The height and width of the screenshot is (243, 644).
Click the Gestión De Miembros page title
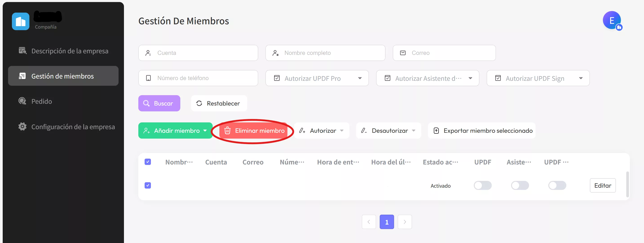point(183,21)
